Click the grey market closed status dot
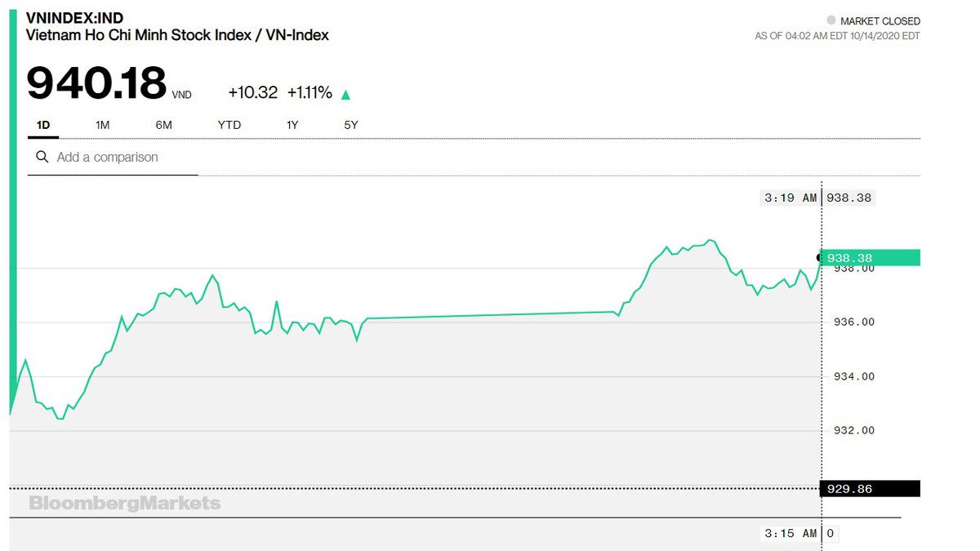This screenshot has height=551, width=980. click(831, 20)
